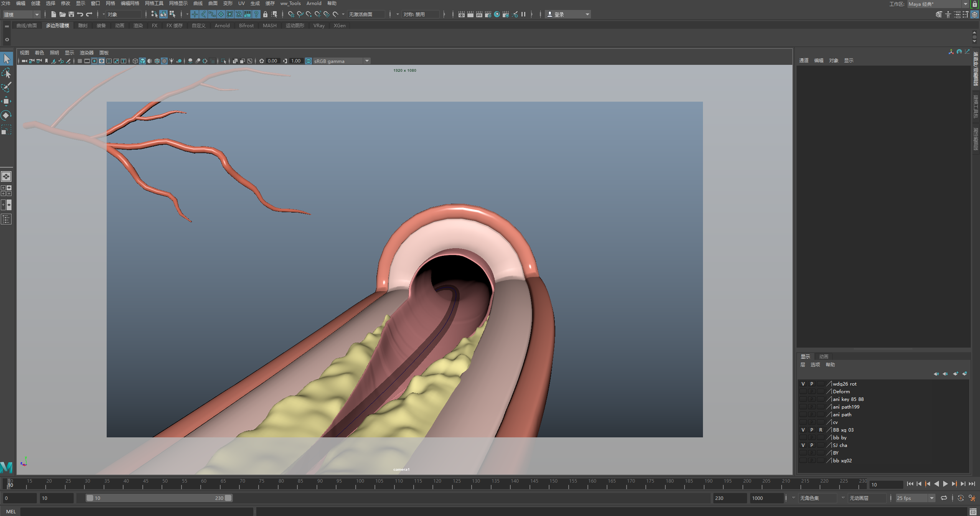980x516 pixels.
Task: Toggle viewport isolate select icon
Action: tap(224, 61)
